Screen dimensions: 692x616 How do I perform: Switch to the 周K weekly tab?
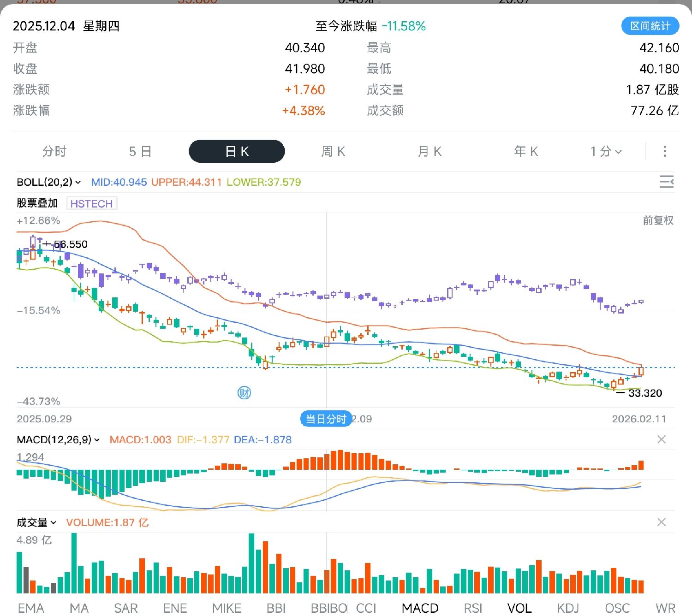point(333,151)
